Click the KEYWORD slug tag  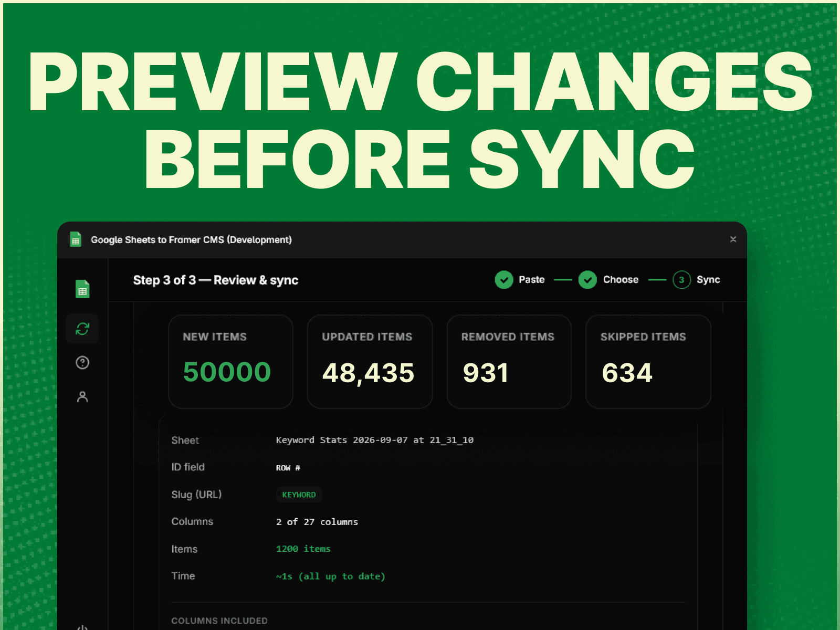299,495
